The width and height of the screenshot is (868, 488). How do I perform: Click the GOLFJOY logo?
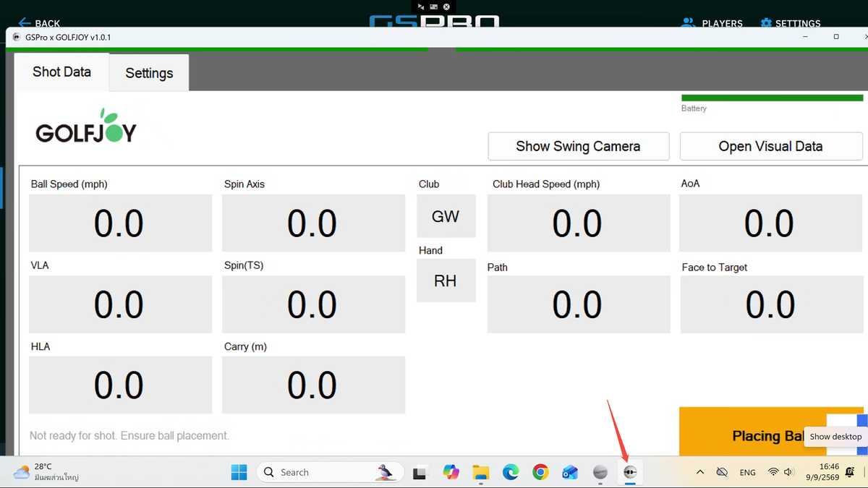click(86, 127)
